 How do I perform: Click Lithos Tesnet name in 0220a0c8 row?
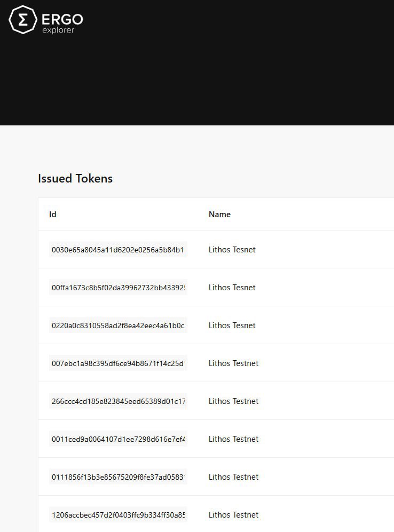coord(232,325)
